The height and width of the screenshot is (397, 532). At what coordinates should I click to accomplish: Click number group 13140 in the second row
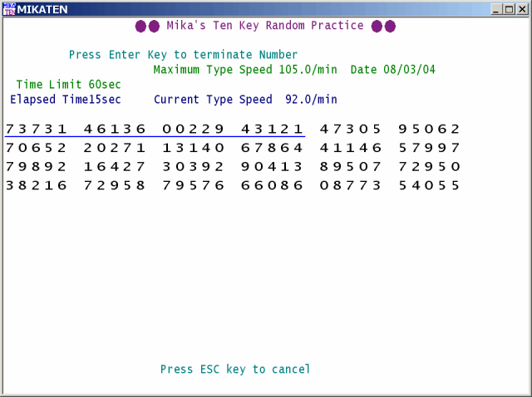(193, 148)
